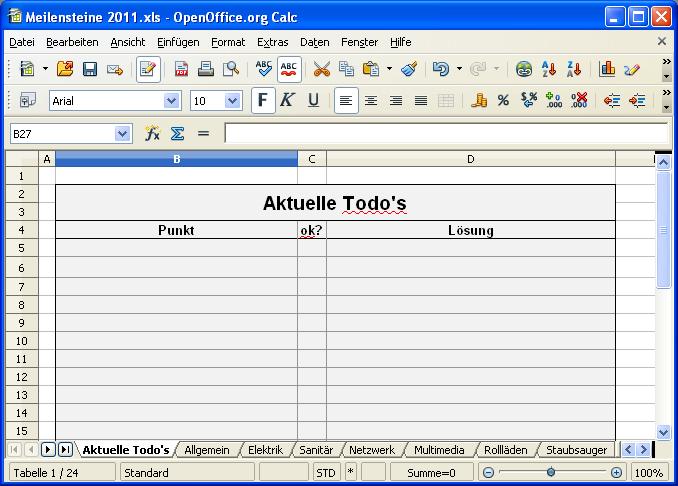This screenshot has width=678, height=486.
Task: Toggle Bold formatting button
Action: 263,101
